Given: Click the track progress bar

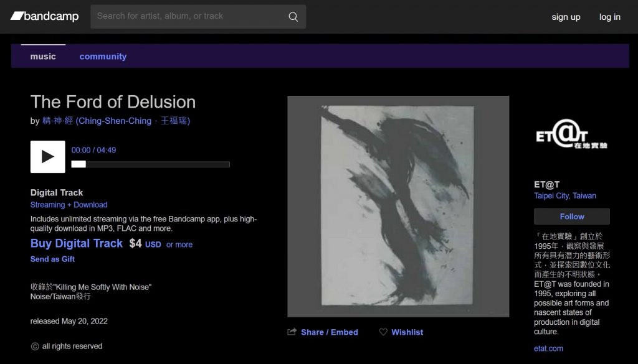Looking at the screenshot, I should pyautogui.click(x=151, y=164).
